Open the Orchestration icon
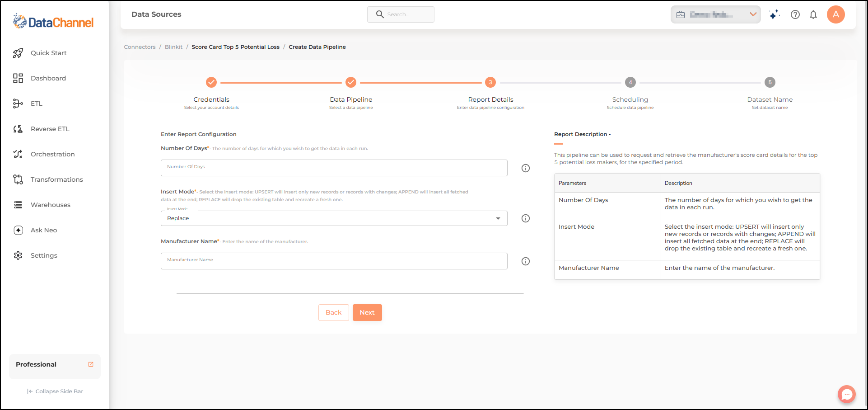868x410 pixels. 18,154
